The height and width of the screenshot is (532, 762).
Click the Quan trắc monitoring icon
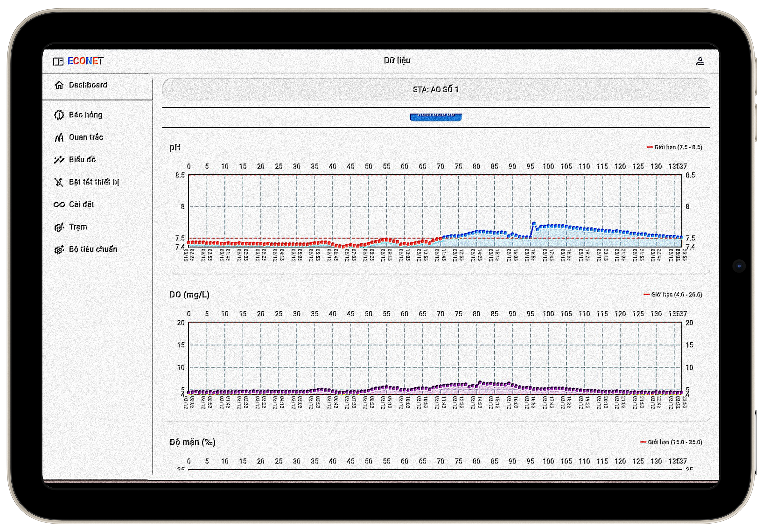[x=59, y=137]
